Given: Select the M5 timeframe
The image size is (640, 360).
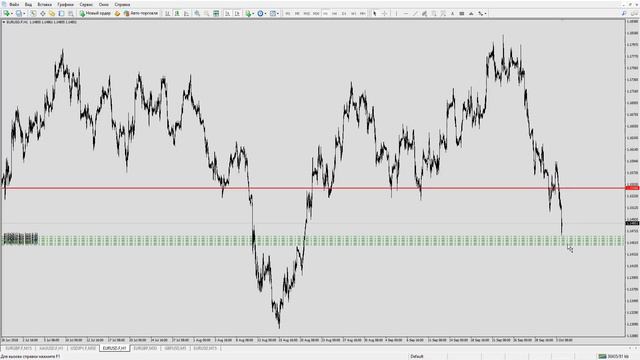Looking at the screenshot, I should click(297, 13).
